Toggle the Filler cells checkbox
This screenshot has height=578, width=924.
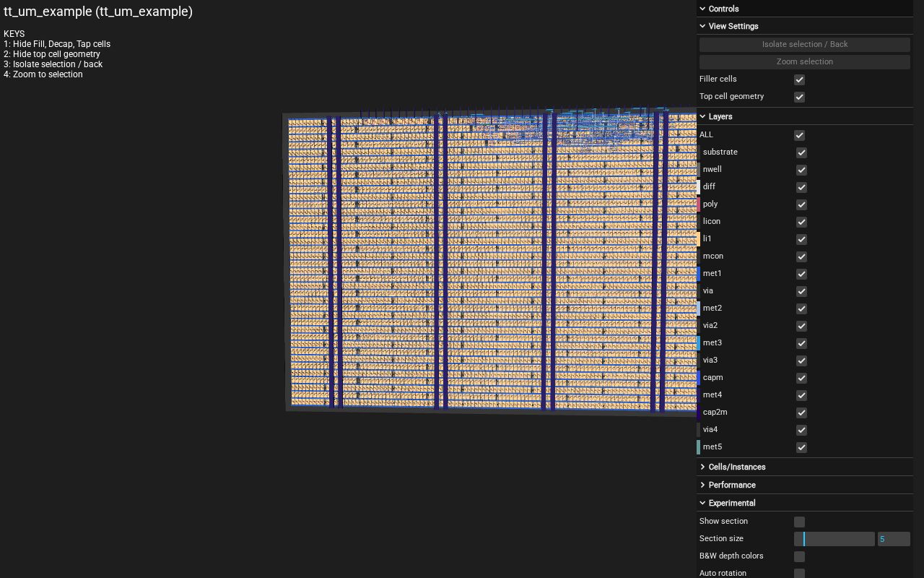coord(799,79)
